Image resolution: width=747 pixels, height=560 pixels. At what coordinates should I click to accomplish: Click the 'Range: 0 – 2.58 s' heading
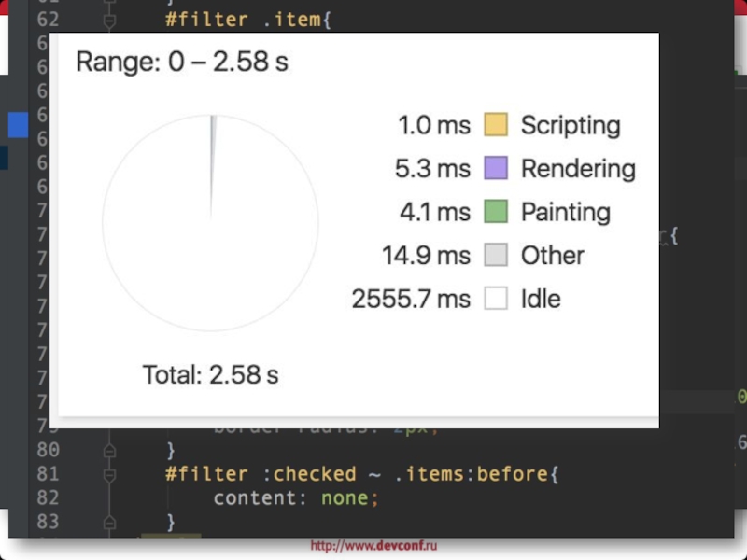pyautogui.click(x=182, y=63)
